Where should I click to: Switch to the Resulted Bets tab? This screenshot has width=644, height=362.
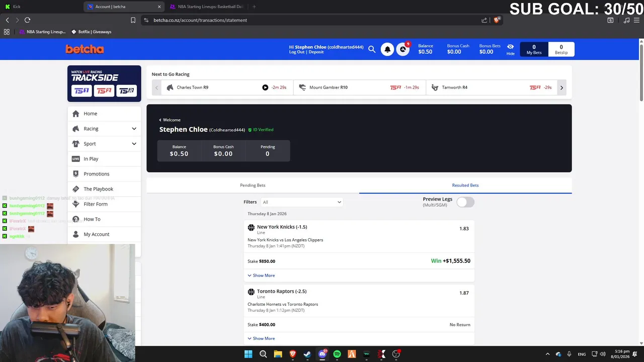click(x=465, y=186)
